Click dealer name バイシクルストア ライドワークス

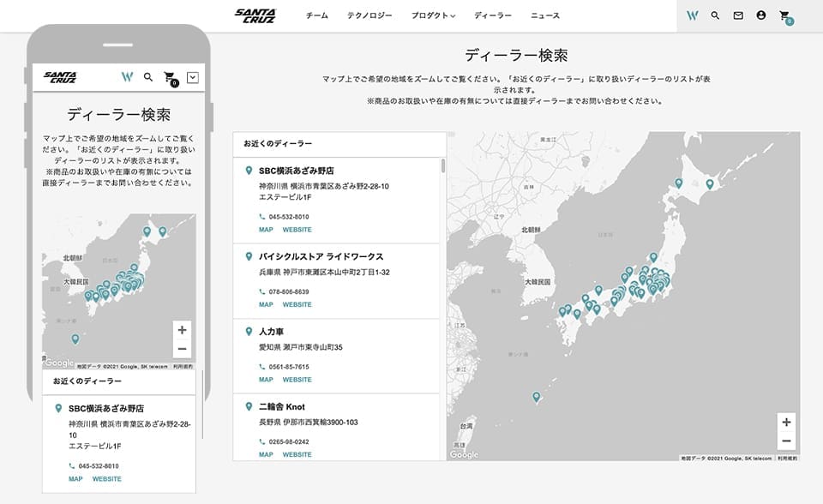321,256
